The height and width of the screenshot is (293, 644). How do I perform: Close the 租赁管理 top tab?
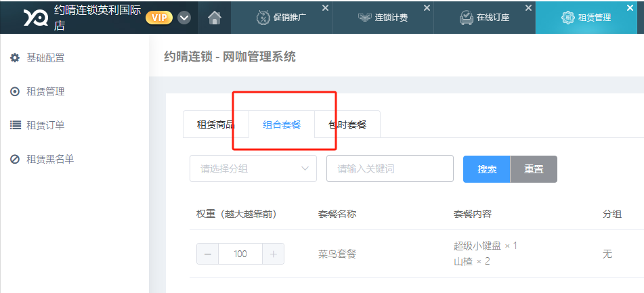pyautogui.click(x=630, y=8)
